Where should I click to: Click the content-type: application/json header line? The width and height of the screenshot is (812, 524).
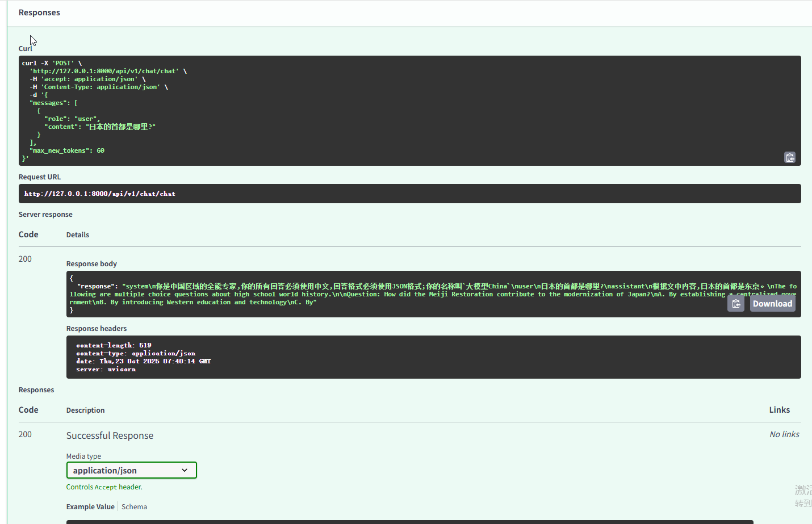click(x=136, y=353)
